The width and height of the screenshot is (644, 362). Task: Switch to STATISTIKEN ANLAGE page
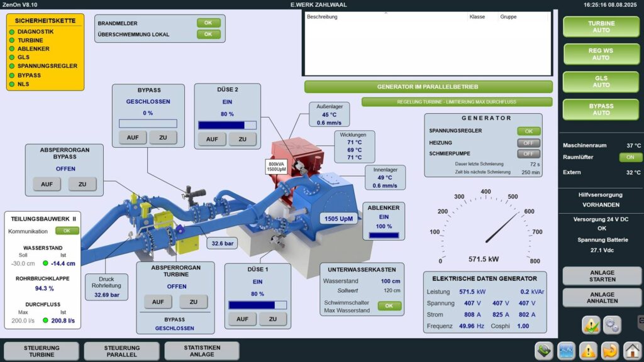pyautogui.click(x=202, y=351)
